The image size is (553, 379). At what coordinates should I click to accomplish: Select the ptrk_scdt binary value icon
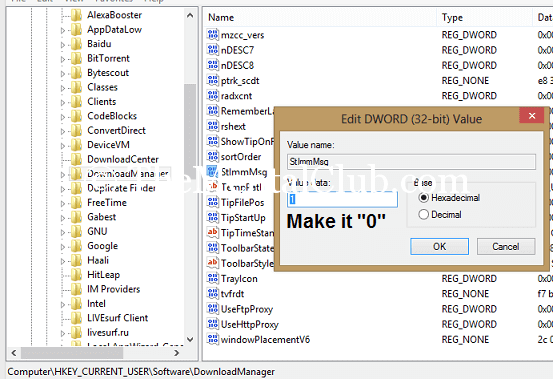213,80
